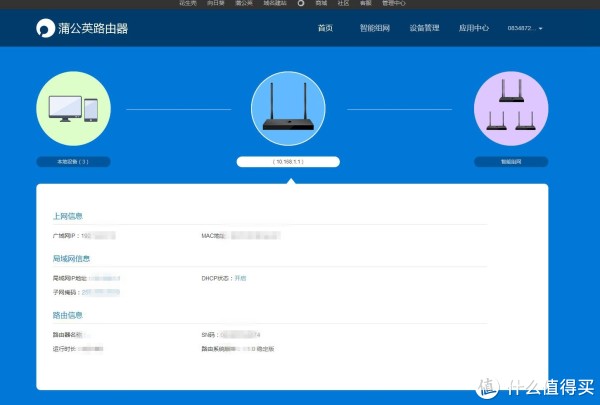The width and height of the screenshot is (600, 405).
Task: Click the 路由信息 section heading
Action: pyautogui.click(x=68, y=315)
